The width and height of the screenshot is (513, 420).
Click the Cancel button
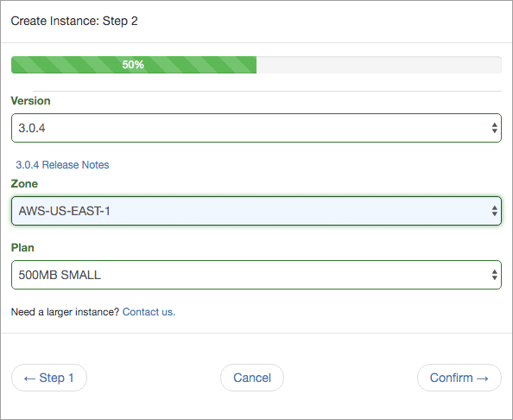pos(252,378)
